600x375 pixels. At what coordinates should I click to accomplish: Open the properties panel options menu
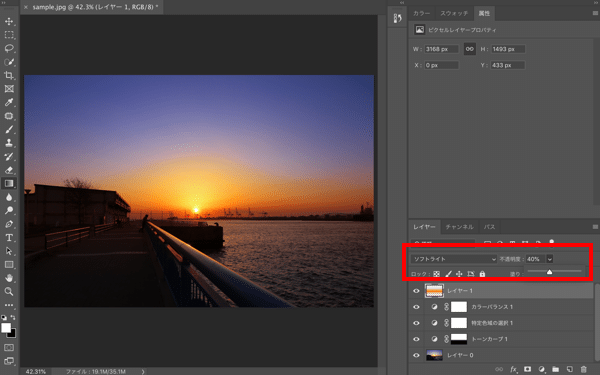[595, 13]
